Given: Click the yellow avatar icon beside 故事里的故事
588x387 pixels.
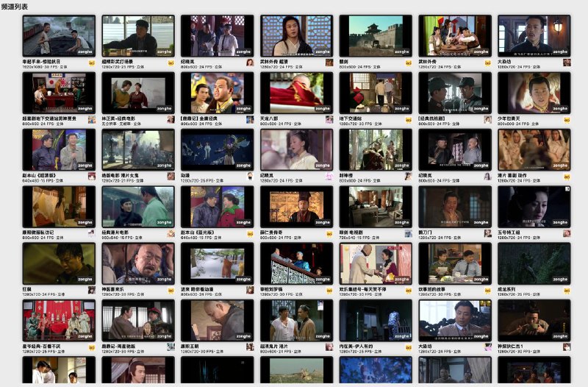Looking at the screenshot, I should tap(487, 290).
